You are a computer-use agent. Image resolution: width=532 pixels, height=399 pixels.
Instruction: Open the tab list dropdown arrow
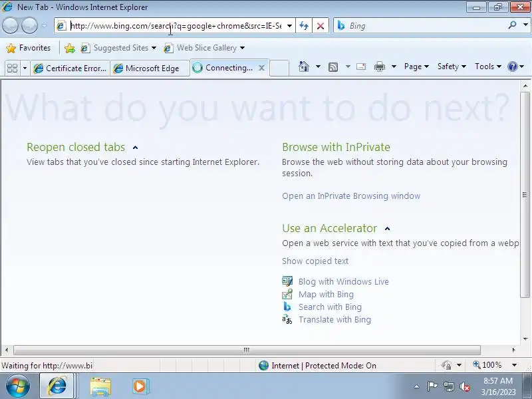coord(25,68)
